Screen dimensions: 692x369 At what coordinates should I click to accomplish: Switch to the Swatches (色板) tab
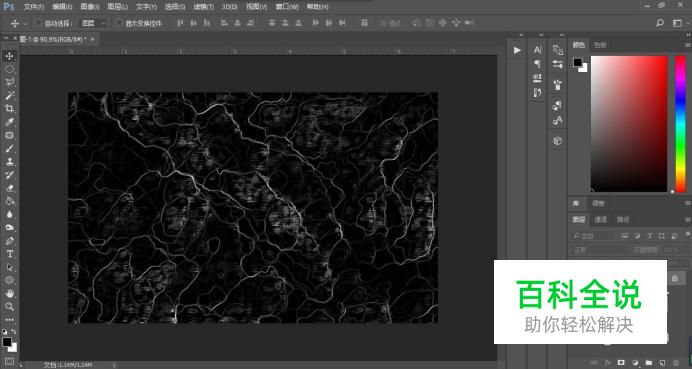[x=600, y=45]
